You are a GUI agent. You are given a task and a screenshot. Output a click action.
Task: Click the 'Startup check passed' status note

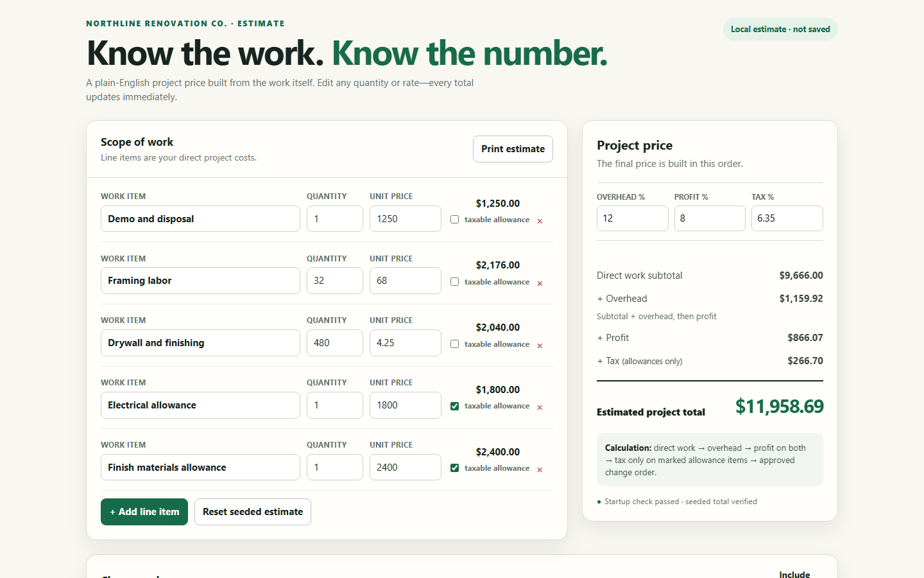click(x=677, y=502)
